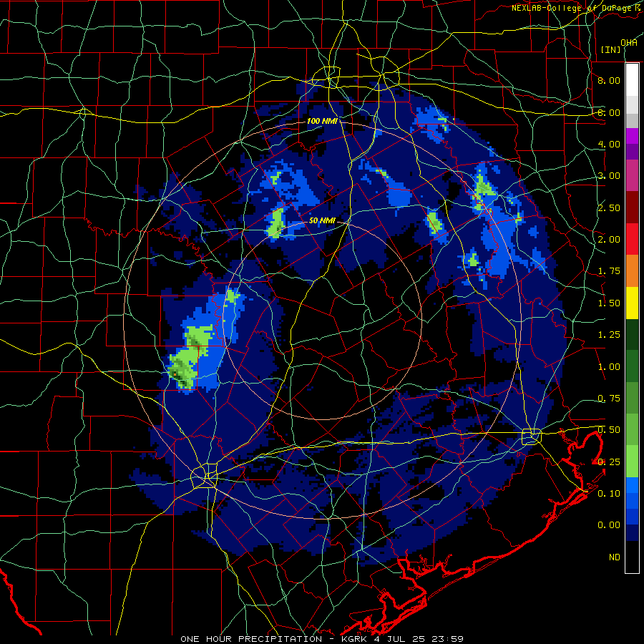Viewport: 644px width, 644px height.
Task: Click the '1.00' legend value
Action: (x=609, y=367)
